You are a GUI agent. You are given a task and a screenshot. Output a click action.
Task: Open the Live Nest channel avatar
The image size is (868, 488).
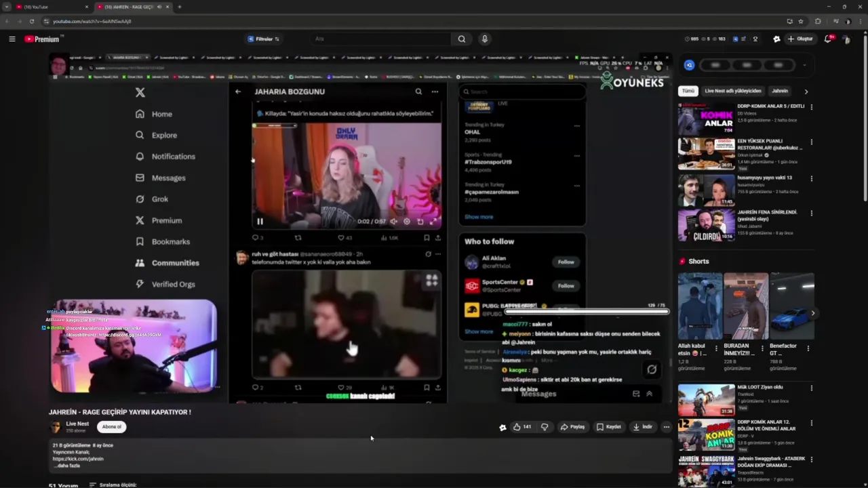coord(56,426)
